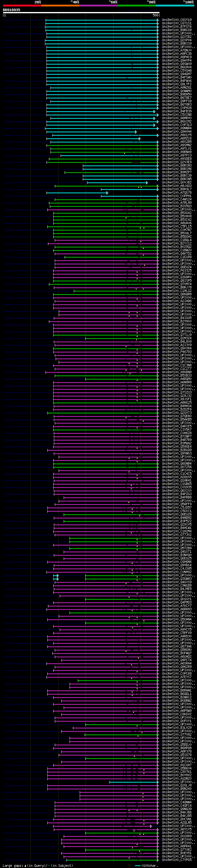Image resolution: width=197 pixels, height=868 pixels.
Task: Select hit label UniRef100_A9U1Y5
Action: click(x=177, y=135)
